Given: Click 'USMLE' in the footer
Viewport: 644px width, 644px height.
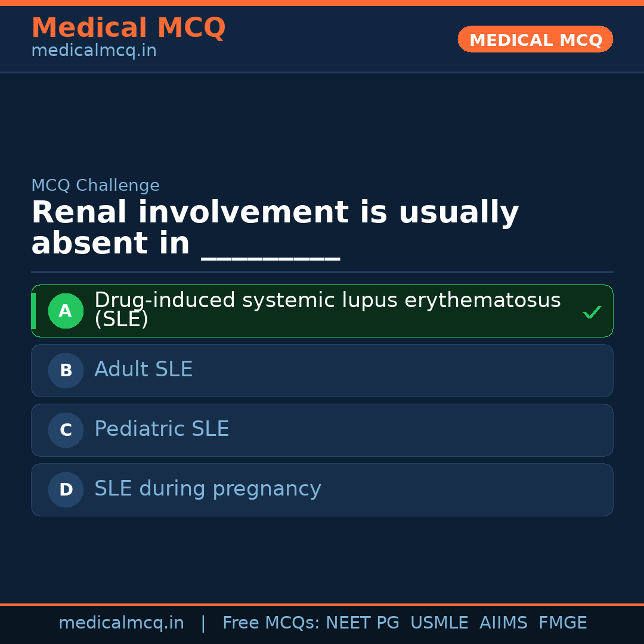Looking at the screenshot, I should pyautogui.click(x=439, y=623).
